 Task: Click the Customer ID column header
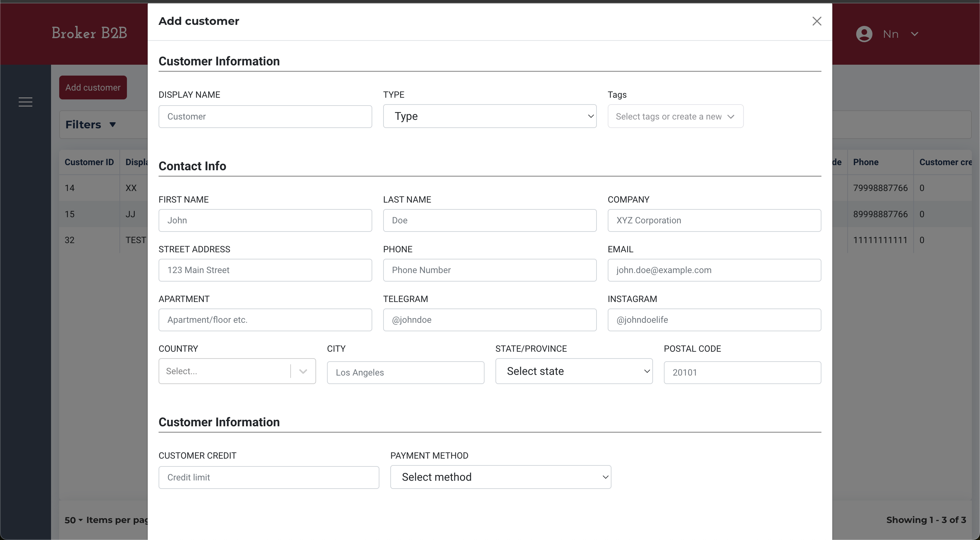[89, 162]
